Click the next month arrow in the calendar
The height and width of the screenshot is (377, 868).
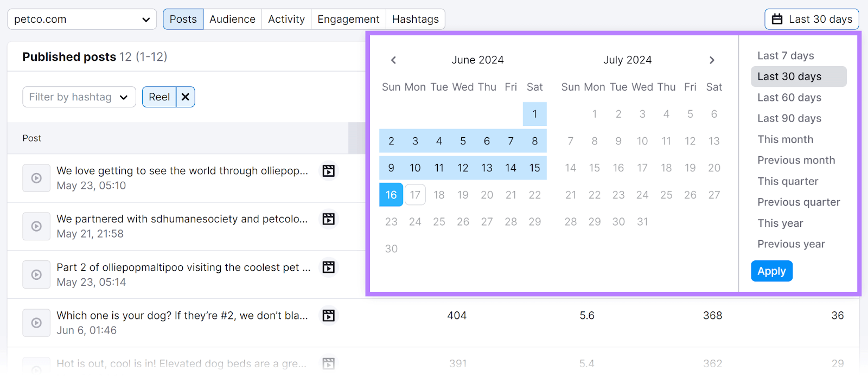pos(712,60)
